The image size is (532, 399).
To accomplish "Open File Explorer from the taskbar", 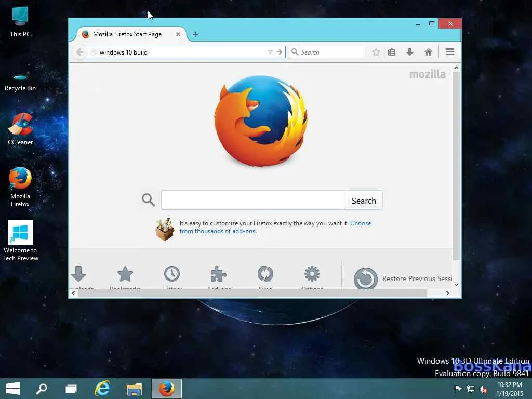I will click(135, 389).
